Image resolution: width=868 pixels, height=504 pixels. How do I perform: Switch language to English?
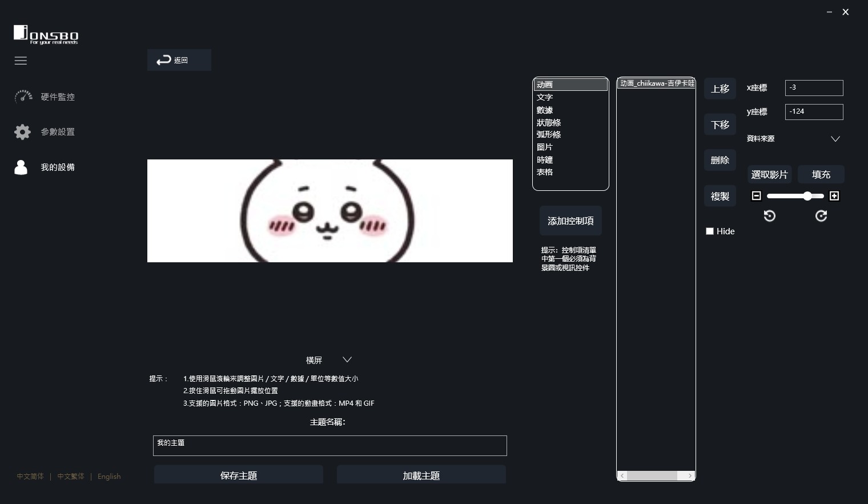point(109,477)
